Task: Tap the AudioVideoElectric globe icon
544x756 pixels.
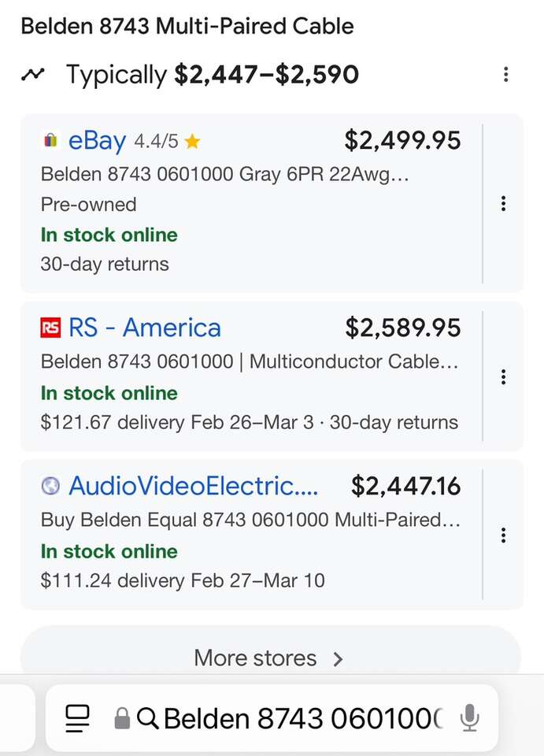Action: point(50,486)
